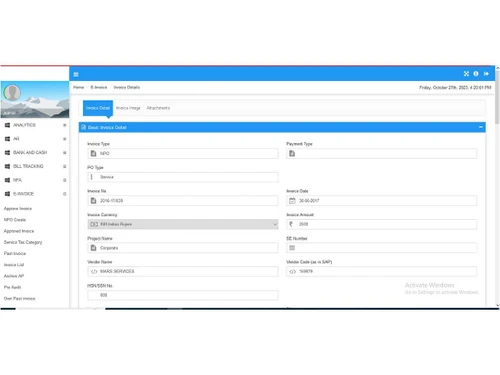500x375 pixels.
Task: Click the grid icon beside NFA
Action: point(7,180)
